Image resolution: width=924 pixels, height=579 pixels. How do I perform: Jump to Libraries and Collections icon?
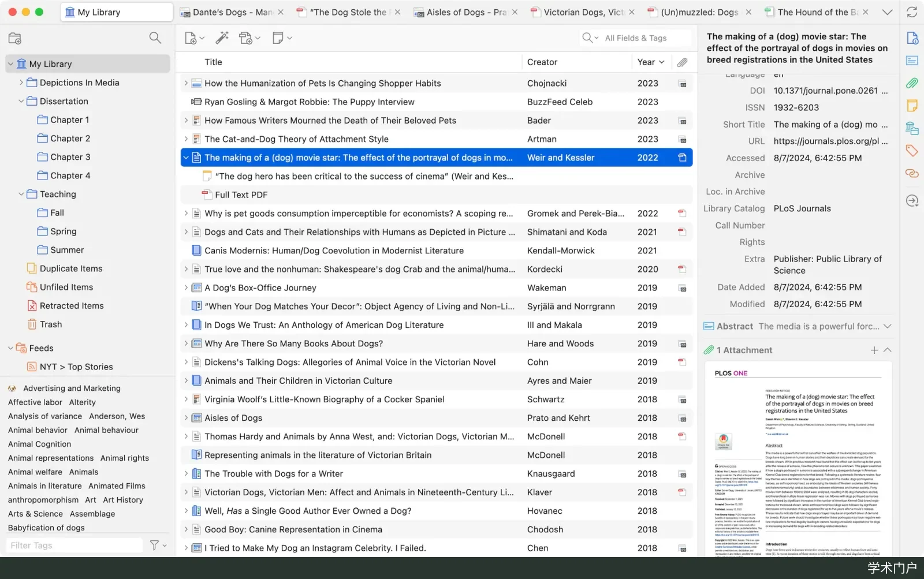tap(912, 128)
